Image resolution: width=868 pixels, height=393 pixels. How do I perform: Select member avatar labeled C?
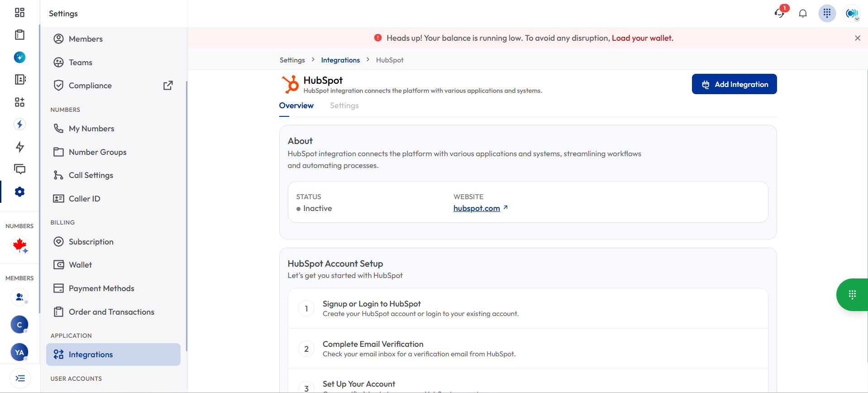(19, 325)
